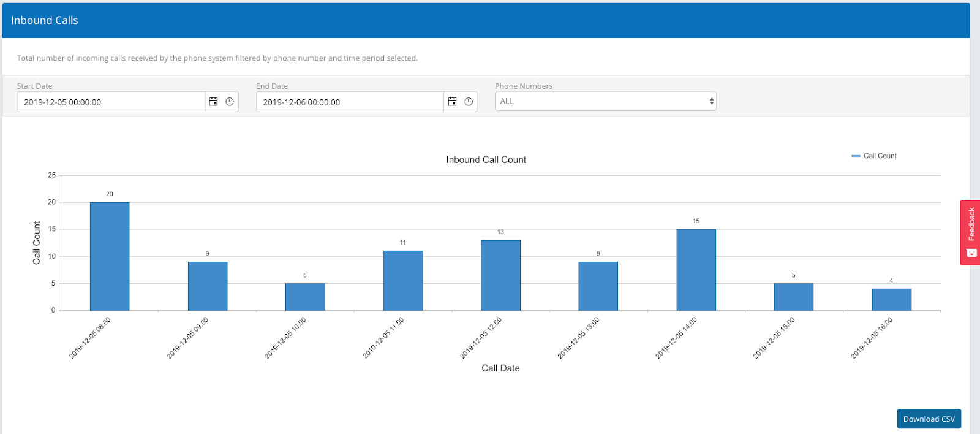Image resolution: width=980 pixels, height=434 pixels.
Task: Click the Inbound Call Count chart title
Action: (x=486, y=159)
